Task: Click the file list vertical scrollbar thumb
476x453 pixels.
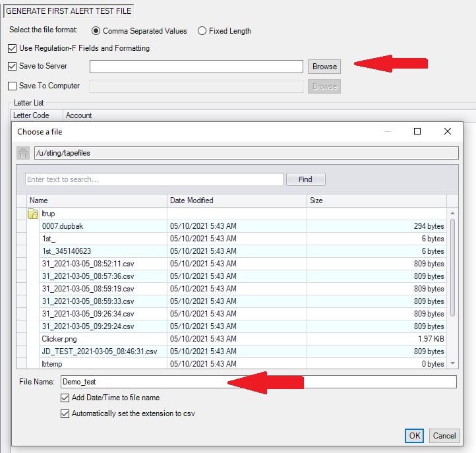Action: 452,268
